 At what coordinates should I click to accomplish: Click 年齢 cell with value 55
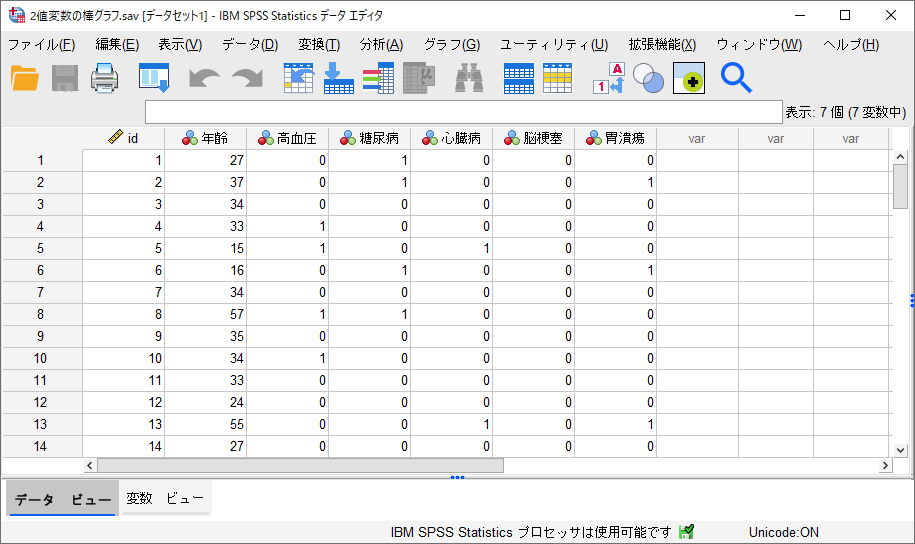click(205, 424)
